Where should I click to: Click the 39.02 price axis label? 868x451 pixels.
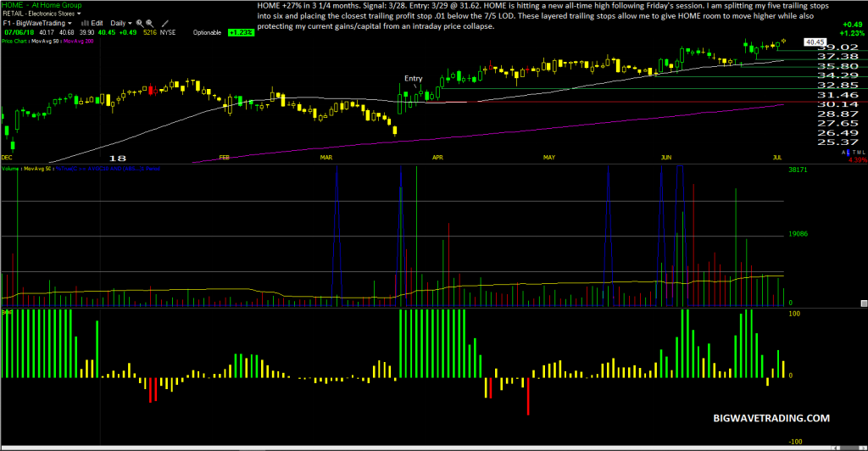(837, 47)
